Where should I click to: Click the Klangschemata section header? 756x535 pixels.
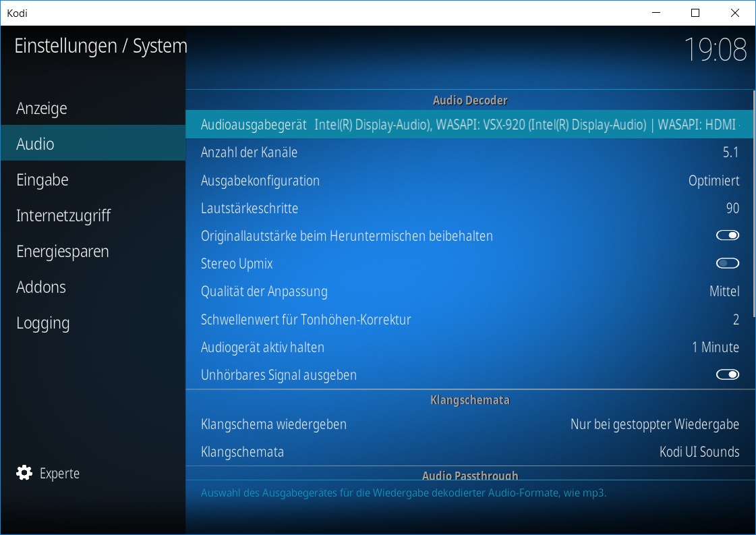pos(470,400)
